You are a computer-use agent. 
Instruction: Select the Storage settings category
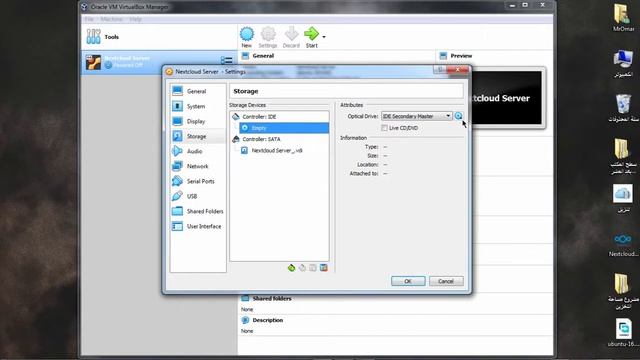(198, 136)
